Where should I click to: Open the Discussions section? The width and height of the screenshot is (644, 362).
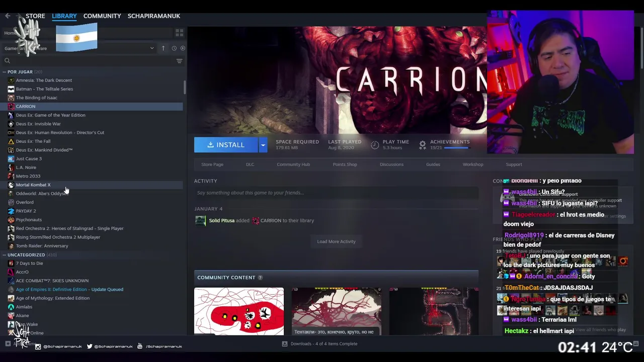click(x=391, y=164)
